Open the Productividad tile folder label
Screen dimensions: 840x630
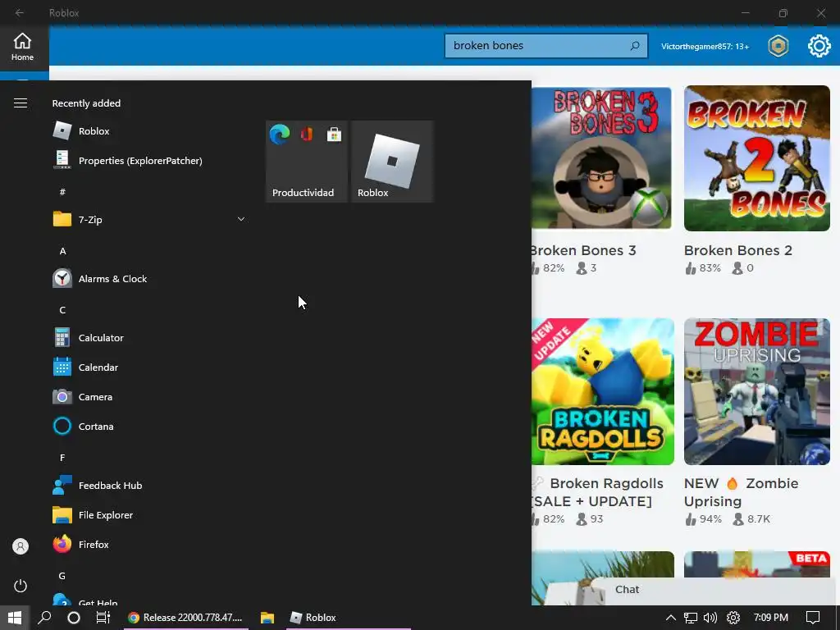303,192
